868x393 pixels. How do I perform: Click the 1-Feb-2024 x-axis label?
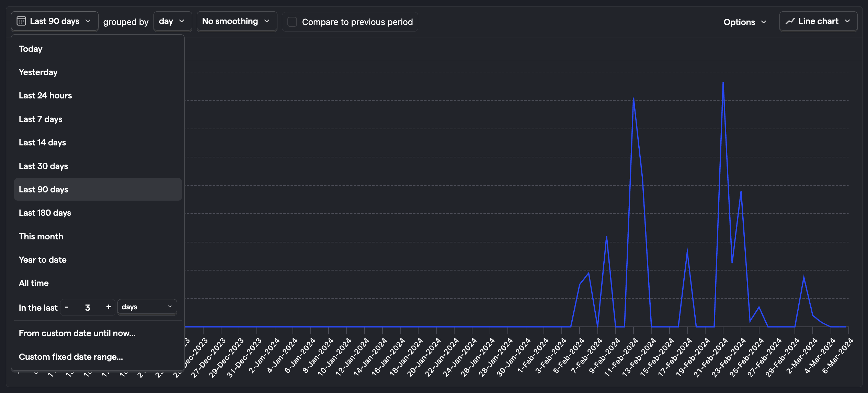533,356
